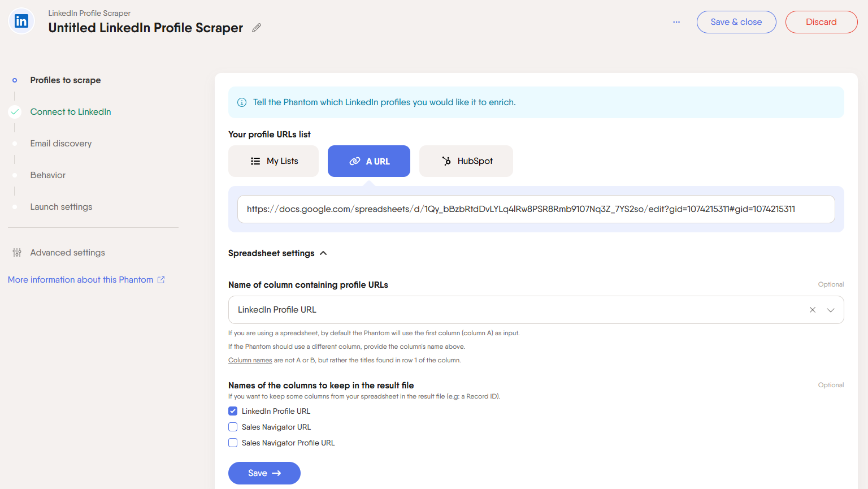The image size is (868, 489).
Task: Open the Behavior step
Action: click(x=48, y=175)
